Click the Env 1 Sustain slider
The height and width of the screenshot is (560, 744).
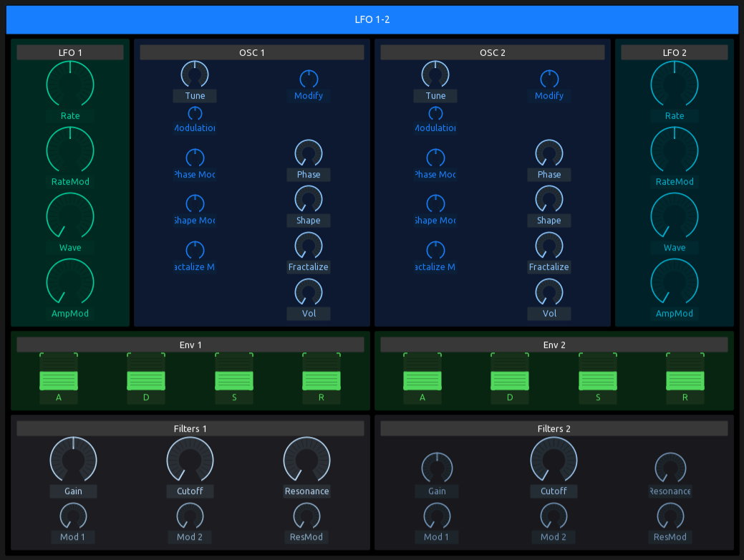pyautogui.click(x=234, y=372)
